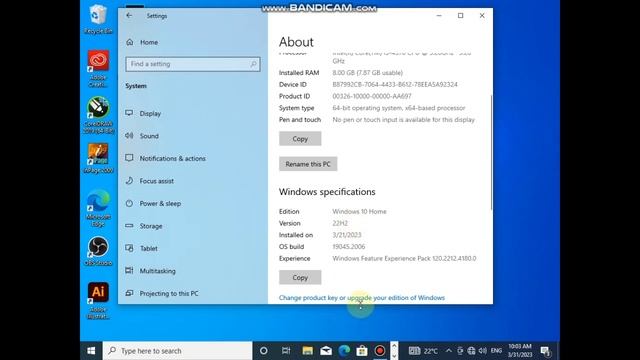Click the Focus assist moon icon
This screenshot has width=640, height=360.
click(x=129, y=180)
